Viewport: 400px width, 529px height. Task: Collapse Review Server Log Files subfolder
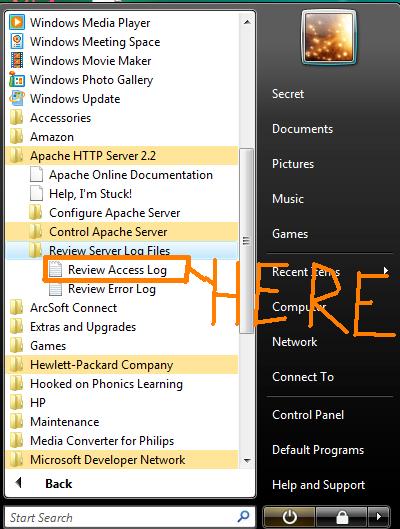122,250
